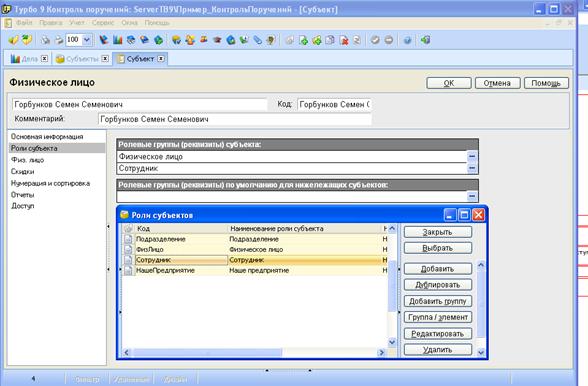Click the graduation cap toolbar icon
588x386 pixels.
point(217,40)
